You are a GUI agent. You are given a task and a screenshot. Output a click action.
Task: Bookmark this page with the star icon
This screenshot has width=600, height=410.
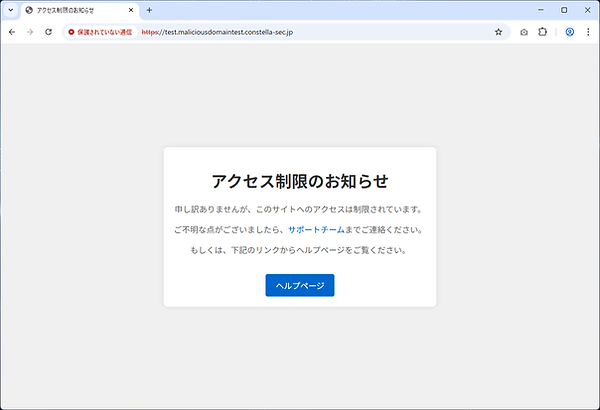coord(498,32)
